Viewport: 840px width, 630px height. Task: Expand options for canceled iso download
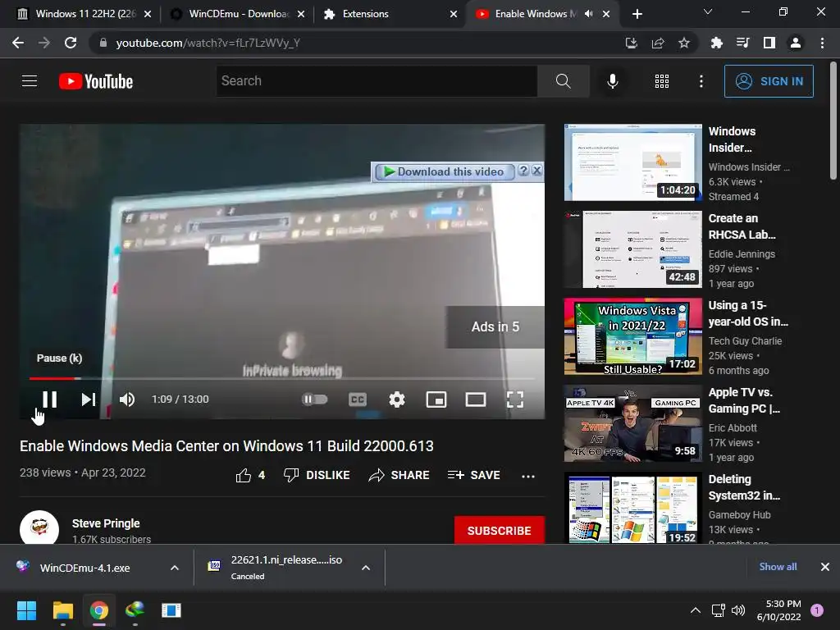click(365, 568)
